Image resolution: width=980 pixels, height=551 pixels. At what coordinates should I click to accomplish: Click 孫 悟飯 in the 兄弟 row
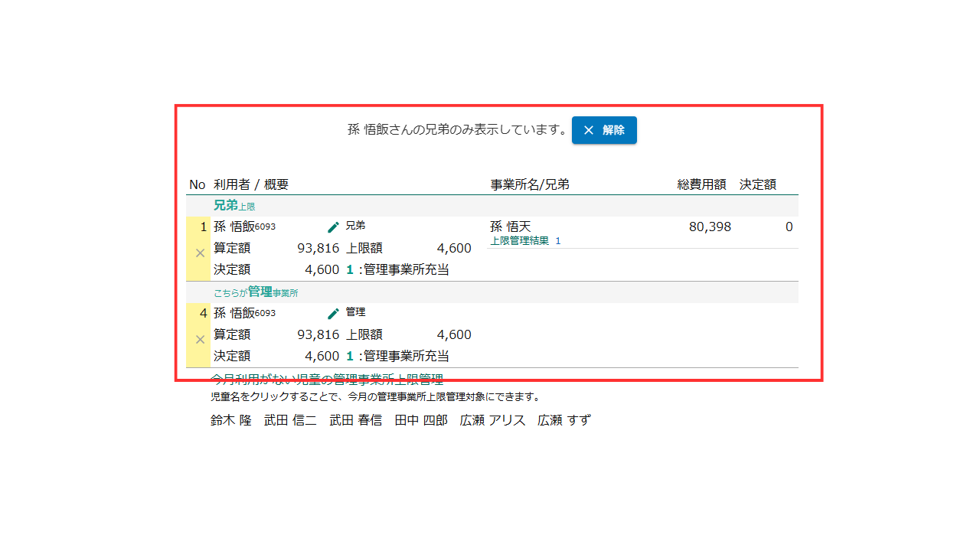pyautogui.click(x=234, y=227)
